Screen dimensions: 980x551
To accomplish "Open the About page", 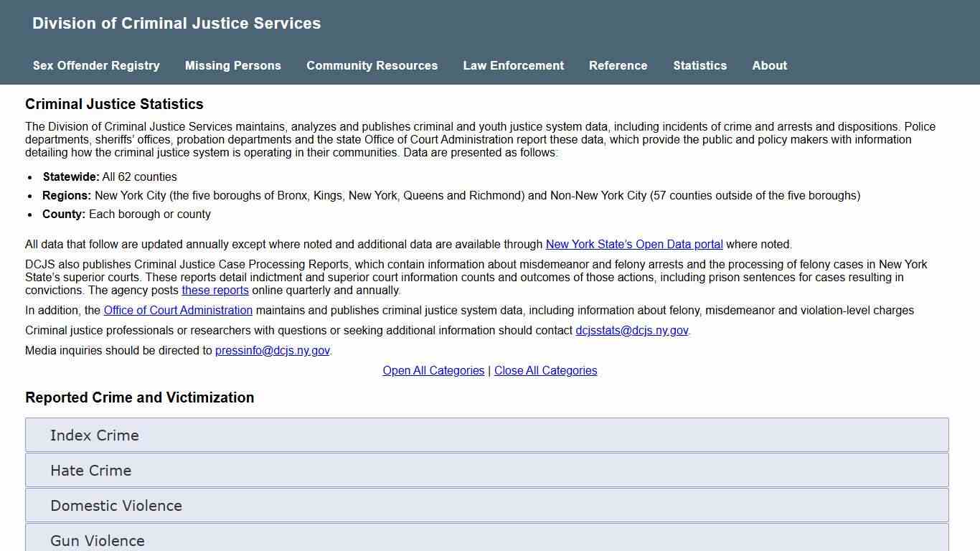I will [769, 65].
